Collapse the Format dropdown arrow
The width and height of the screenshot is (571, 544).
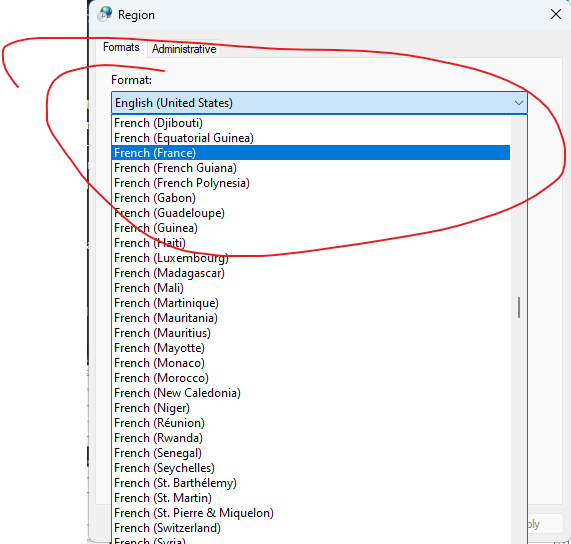pyautogui.click(x=519, y=103)
